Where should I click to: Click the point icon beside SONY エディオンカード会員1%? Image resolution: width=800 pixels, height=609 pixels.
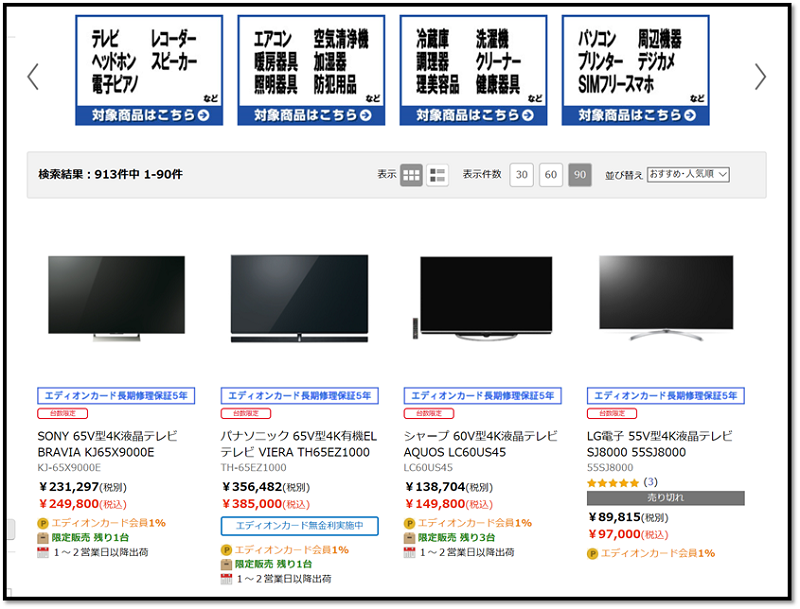coord(43,523)
